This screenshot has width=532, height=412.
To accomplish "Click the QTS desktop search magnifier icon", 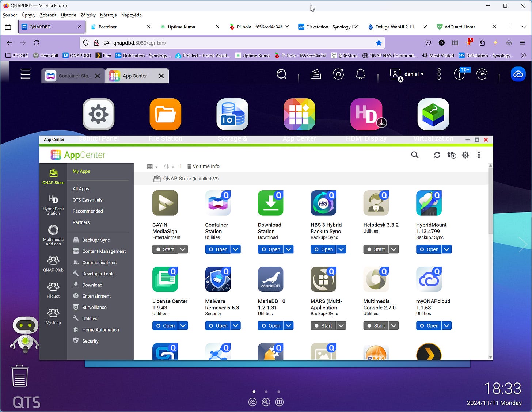I will point(281,74).
